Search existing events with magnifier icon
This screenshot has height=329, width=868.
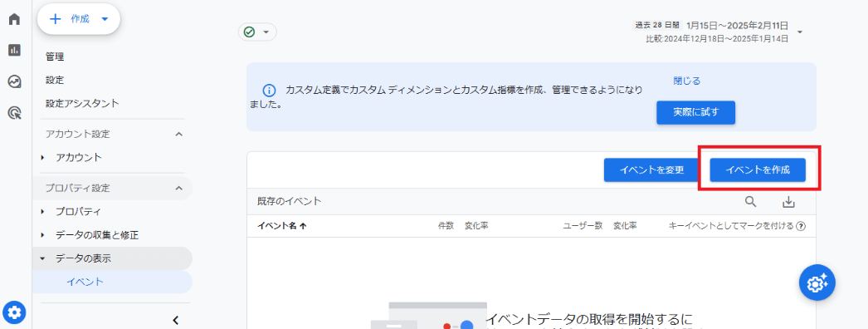tap(751, 202)
